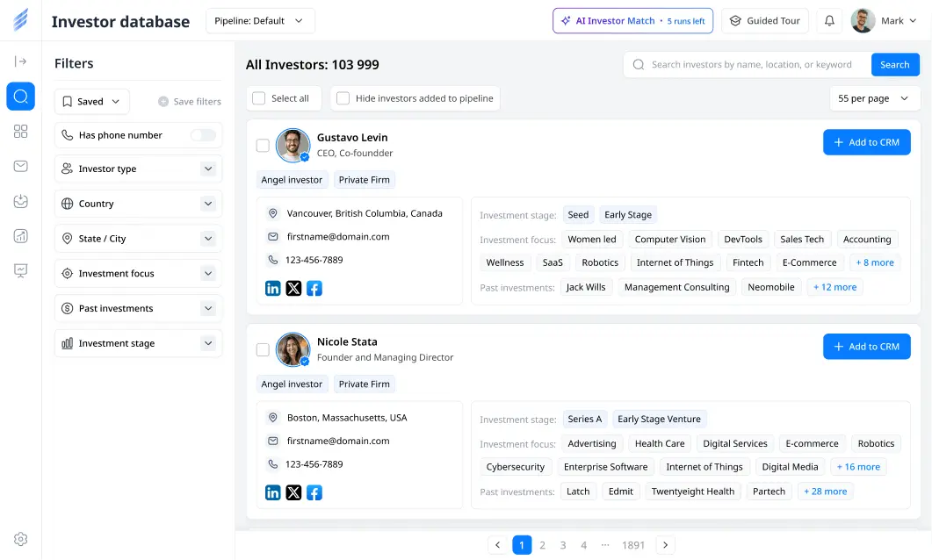Open Nicole Stata's Facebook profile icon
The height and width of the screenshot is (560, 932).
click(314, 493)
